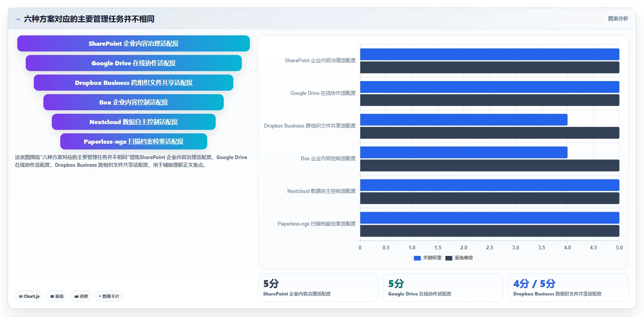Click the blue 关键权重 bar for Paperless-ngx
The height and width of the screenshot is (317, 644).
pyautogui.click(x=490, y=217)
